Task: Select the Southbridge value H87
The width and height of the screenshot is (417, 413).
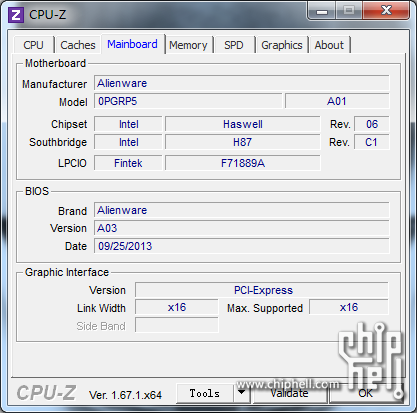Action: (243, 142)
